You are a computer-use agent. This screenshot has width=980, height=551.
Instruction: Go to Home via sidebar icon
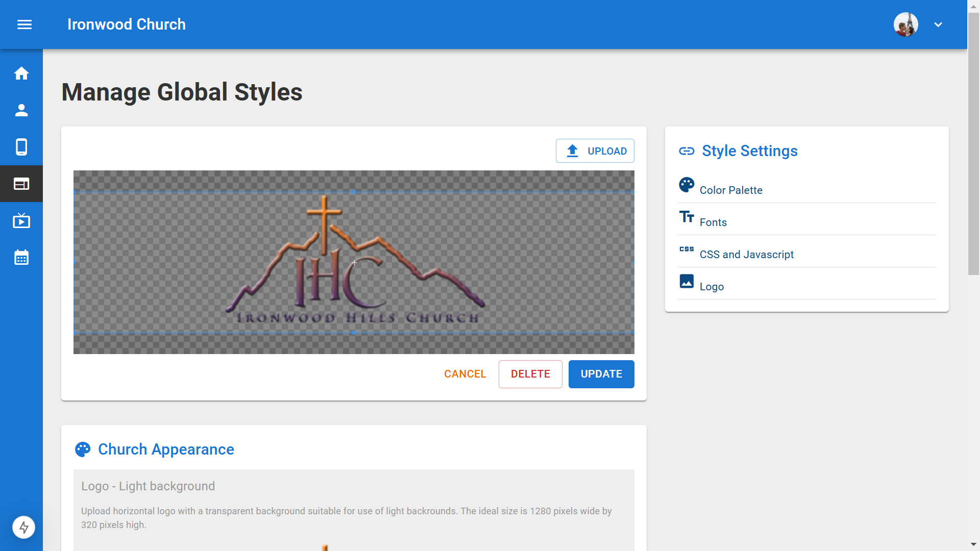point(21,73)
